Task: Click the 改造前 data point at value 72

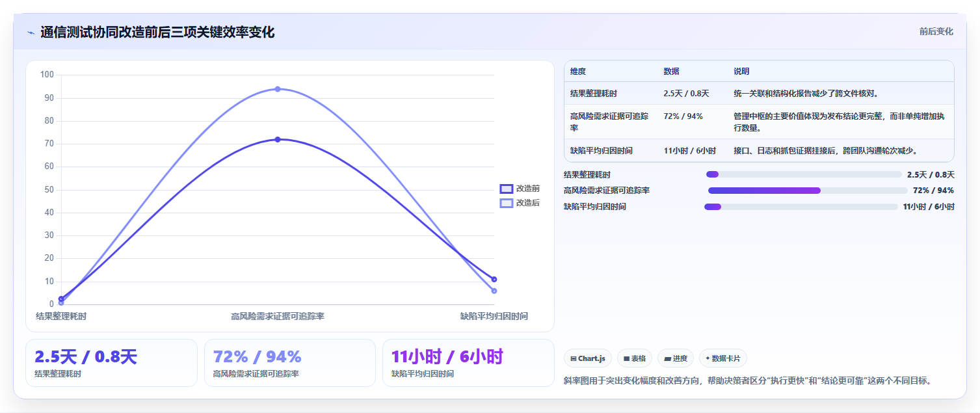Action: point(278,139)
